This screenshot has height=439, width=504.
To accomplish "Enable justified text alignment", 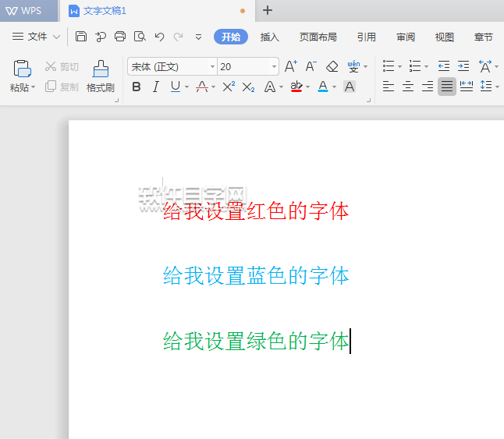I will tap(447, 87).
